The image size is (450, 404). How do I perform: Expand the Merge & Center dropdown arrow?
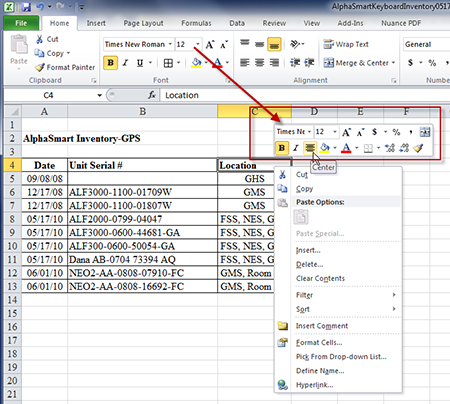[393, 63]
